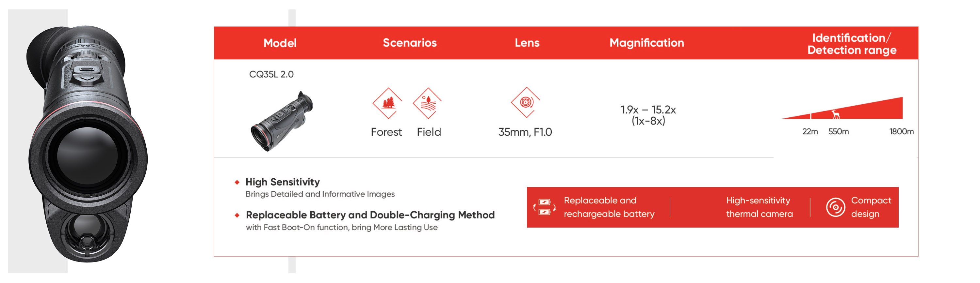Click the compact design circular icon

(835, 207)
